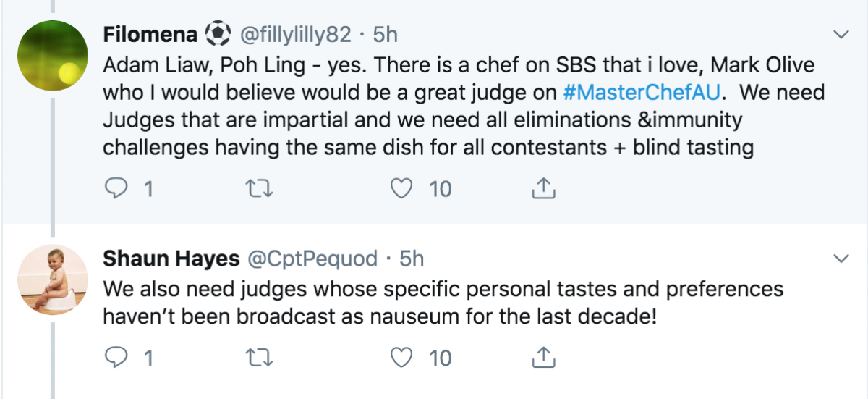Go to Filomena's profile by display name
Image resolution: width=868 pixels, height=399 pixels.
(x=151, y=34)
